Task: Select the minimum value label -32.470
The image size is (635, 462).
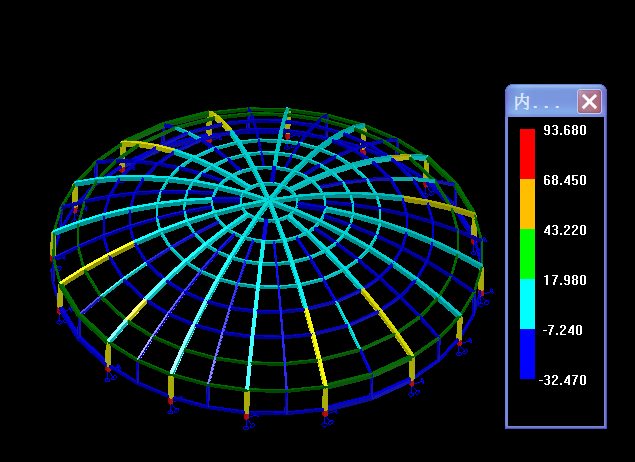Action: (x=565, y=380)
